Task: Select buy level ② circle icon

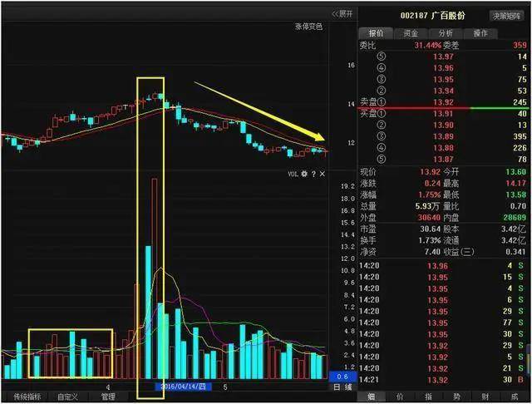Action: click(382, 126)
